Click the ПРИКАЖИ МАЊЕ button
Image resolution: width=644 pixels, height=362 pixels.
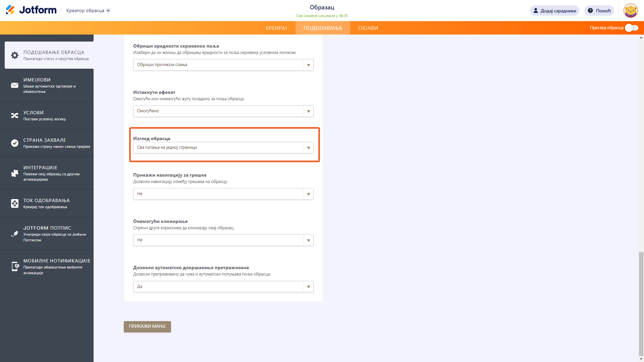(x=147, y=326)
